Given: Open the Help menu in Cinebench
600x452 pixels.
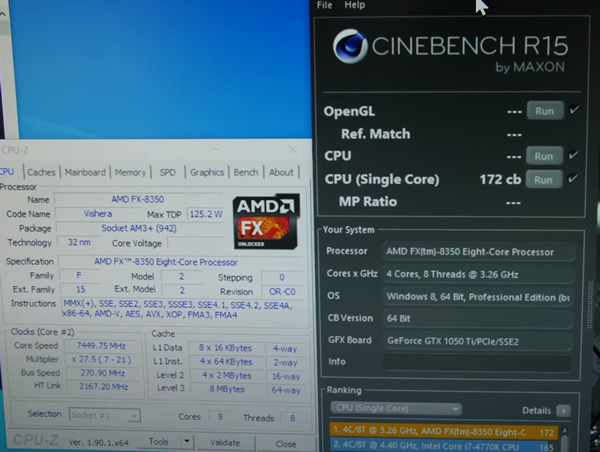Looking at the screenshot, I should (355, 5).
